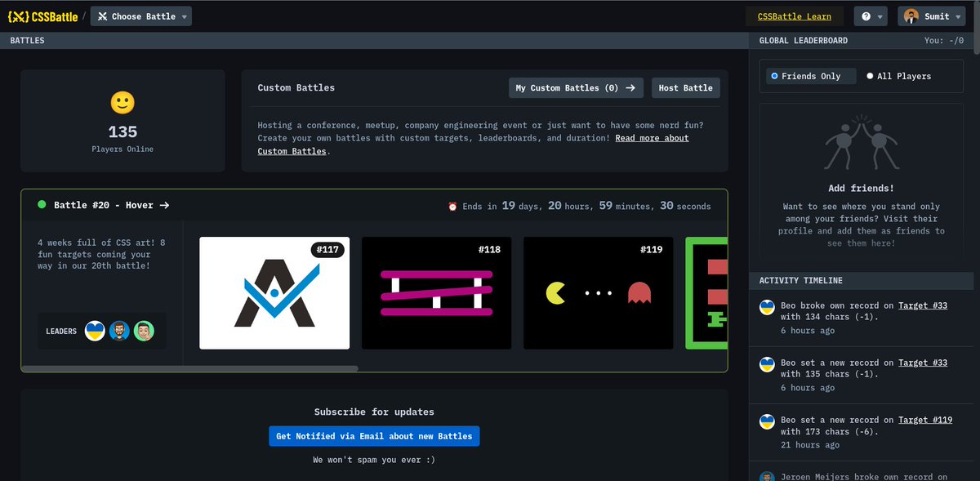The height and width of the screenshot is (481, 980).
Task: Click the alarm clock icon beside Ends in
Action: coord(452,207)
